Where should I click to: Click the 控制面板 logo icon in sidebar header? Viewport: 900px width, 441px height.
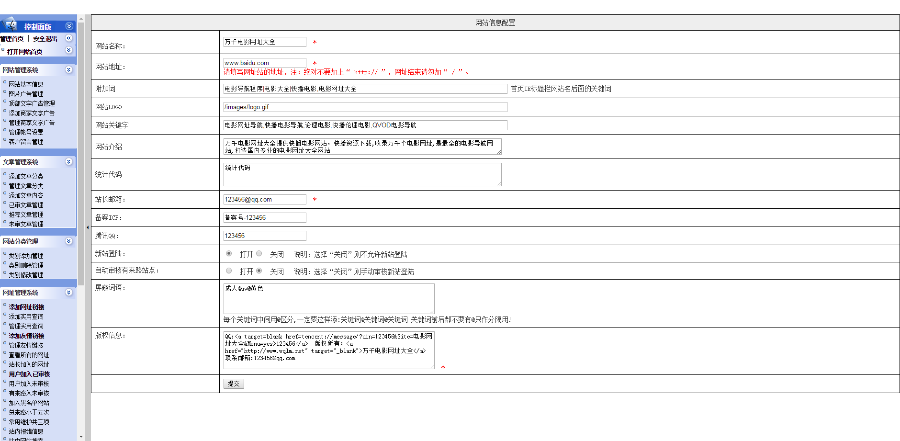(x=10, y=25)
